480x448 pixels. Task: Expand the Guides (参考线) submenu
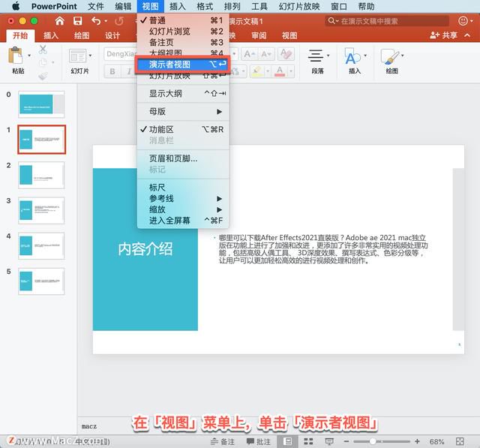pyautogui.click(x=183, y=198)
